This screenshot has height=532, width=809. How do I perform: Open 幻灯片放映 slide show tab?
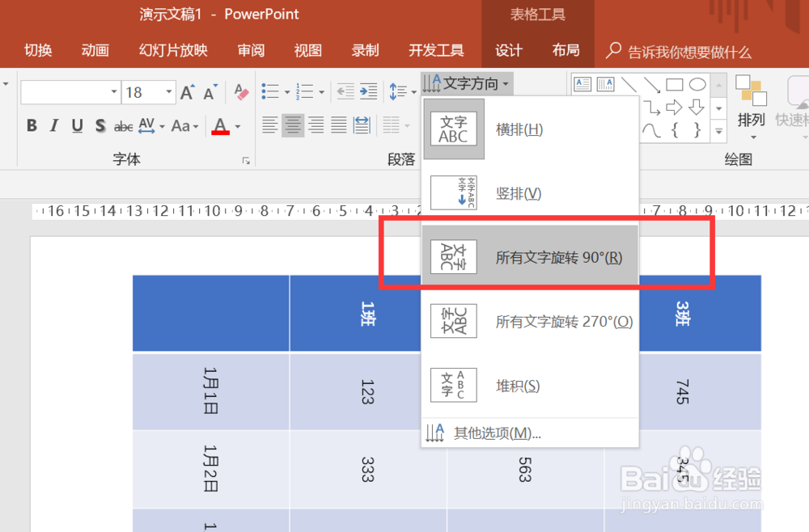(x=173, y=50)
